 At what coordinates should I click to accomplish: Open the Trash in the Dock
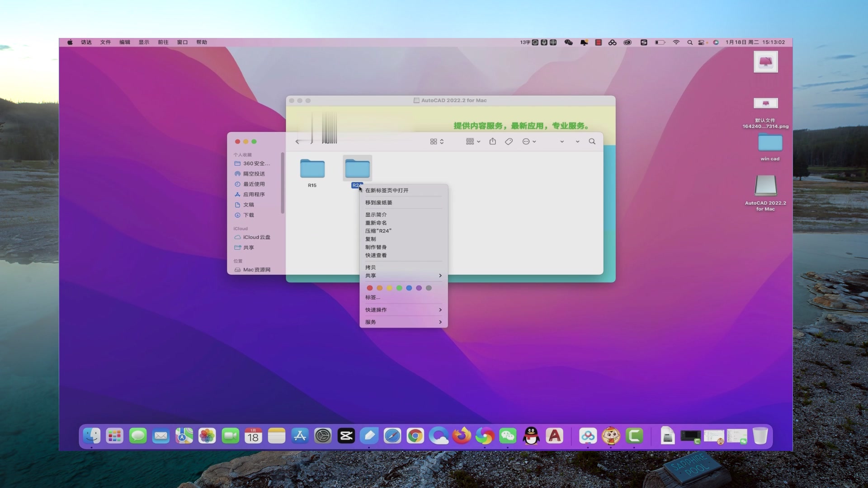click(x=760, y=436)
